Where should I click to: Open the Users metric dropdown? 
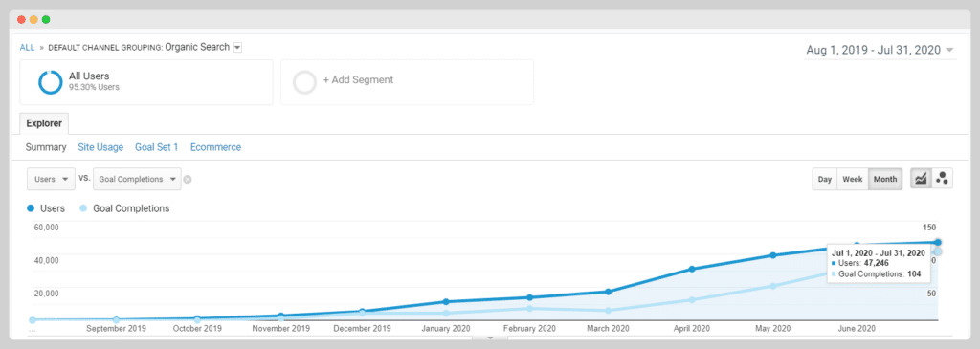(x=52, y=179)
